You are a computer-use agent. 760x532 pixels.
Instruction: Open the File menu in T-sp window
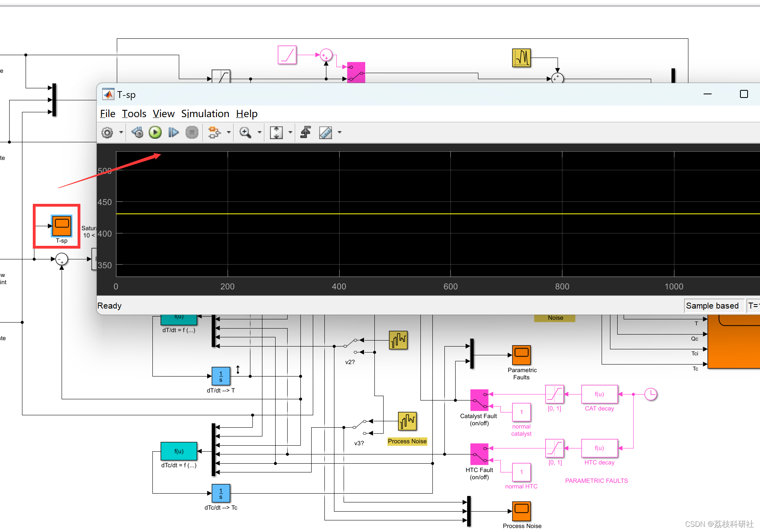coord(108,114)
